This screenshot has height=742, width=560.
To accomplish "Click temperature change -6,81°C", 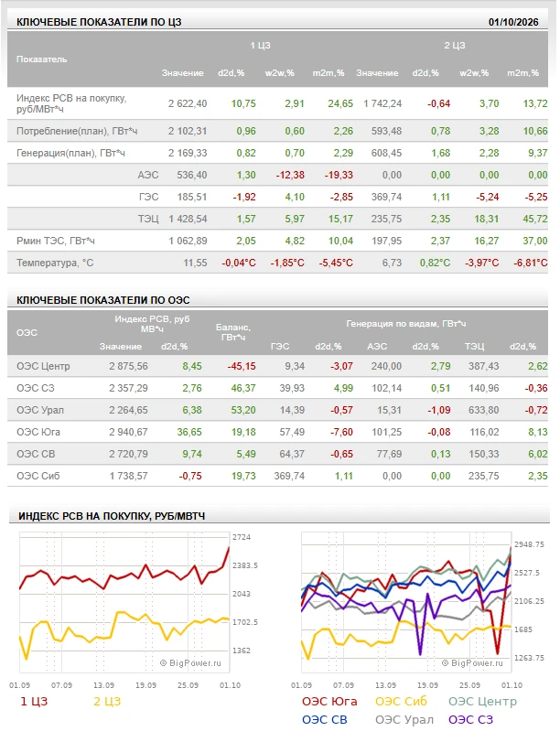I will [x=530, y=263].
